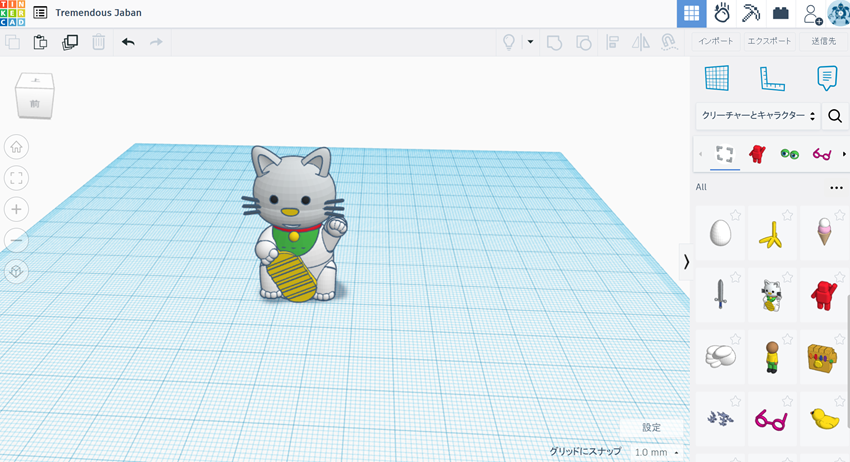Viewport: 850px width, 462px height.
Task: Duplicate the selection with the Duplicate icon
Action: point(69,42)
